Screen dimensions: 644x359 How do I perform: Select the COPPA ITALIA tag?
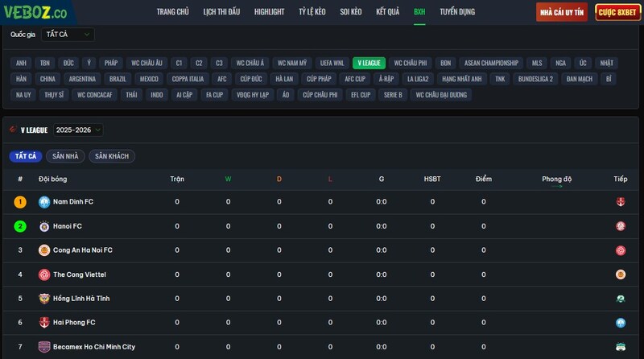click(188, 79)
